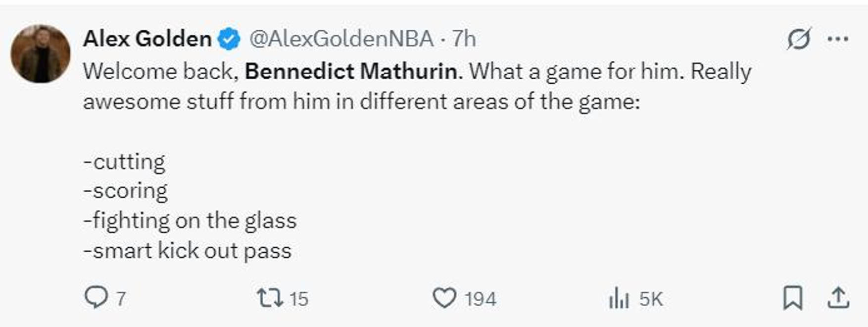Click the blue verified badge
The height and width of the screenshot is (327, 868).
(229, 39)
